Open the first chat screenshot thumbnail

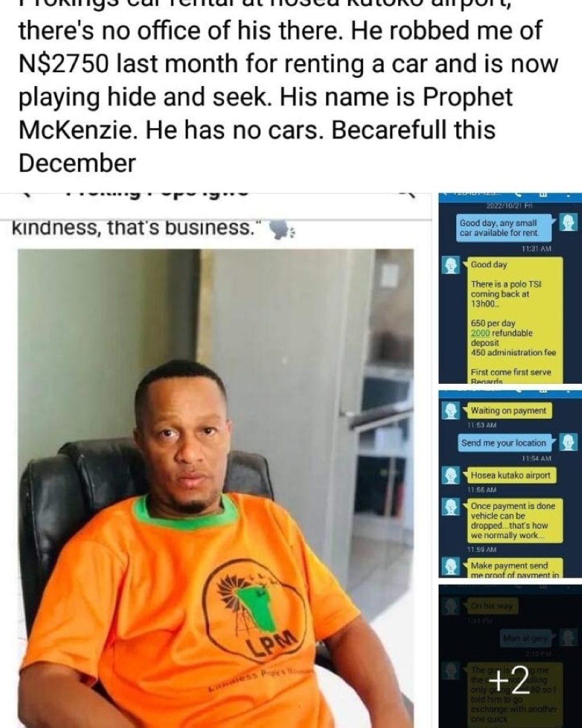pos(509,288)
